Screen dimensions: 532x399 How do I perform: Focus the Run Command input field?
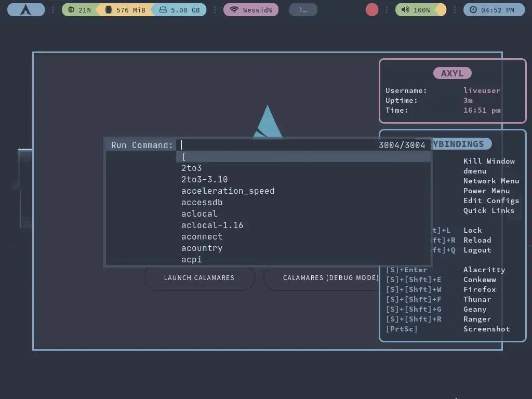tap(278, 145)
